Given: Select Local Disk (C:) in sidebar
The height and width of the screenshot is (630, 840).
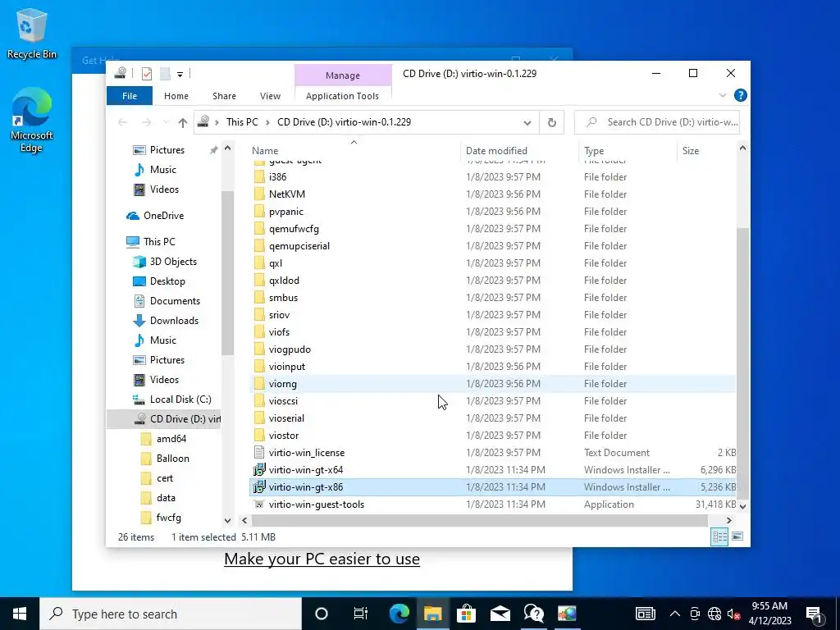Looking at the screenshot, I should click(172, 399).
